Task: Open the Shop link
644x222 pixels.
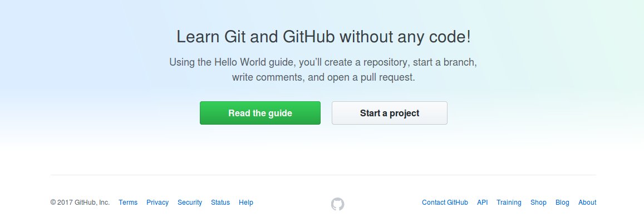Action: pos(538,203)
